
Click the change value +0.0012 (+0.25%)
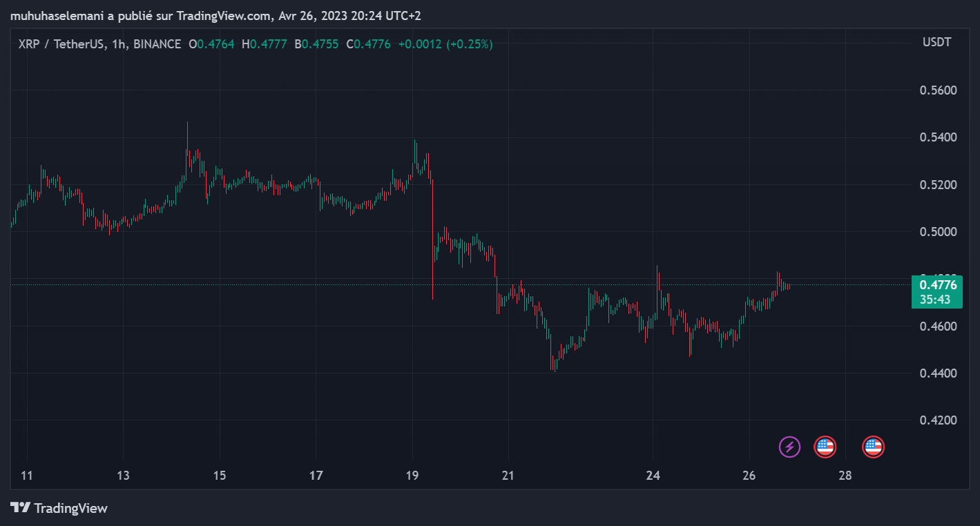click(x=445, y=44)
